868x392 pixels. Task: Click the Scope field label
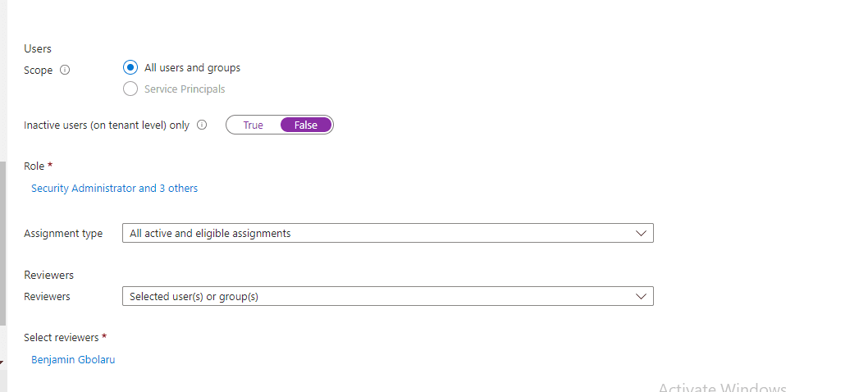coord(39,71)
